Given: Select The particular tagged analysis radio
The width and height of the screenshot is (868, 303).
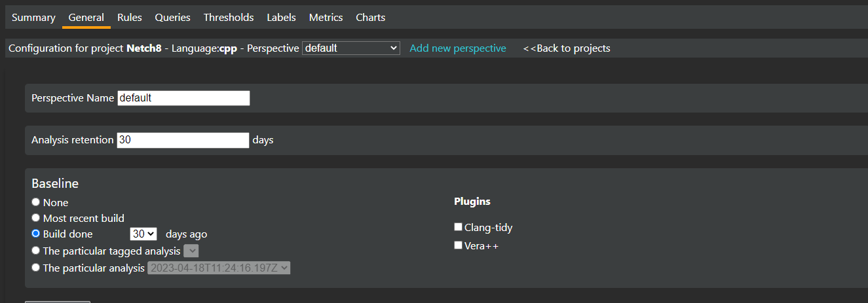Looking at the screenshot, I should pyautogui.click(x=36, y=250).
